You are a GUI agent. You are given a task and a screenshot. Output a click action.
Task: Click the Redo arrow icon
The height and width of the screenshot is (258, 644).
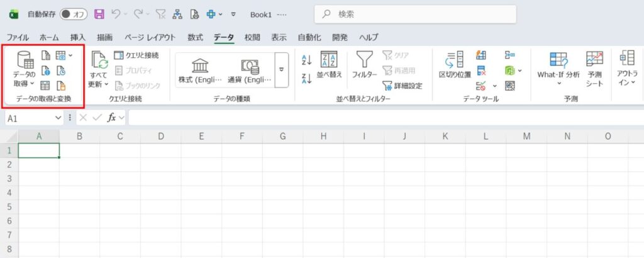[x=138, y=14]
